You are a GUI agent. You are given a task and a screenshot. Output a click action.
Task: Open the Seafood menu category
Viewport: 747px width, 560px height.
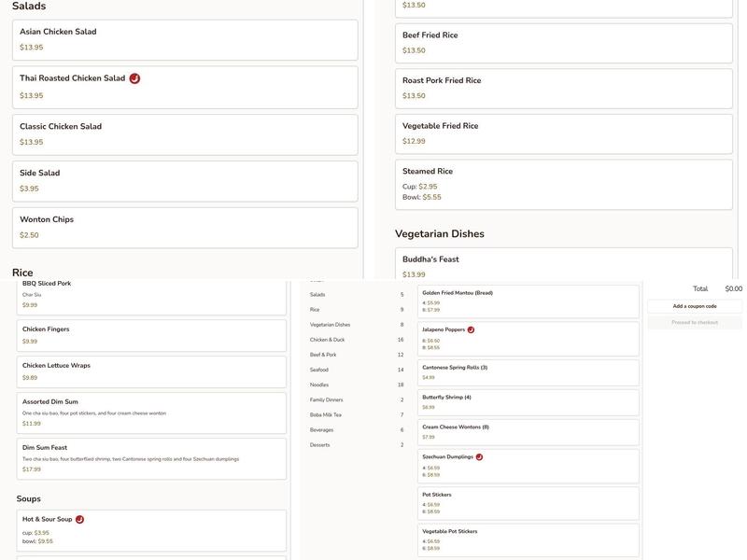click(x=319, y=370)
